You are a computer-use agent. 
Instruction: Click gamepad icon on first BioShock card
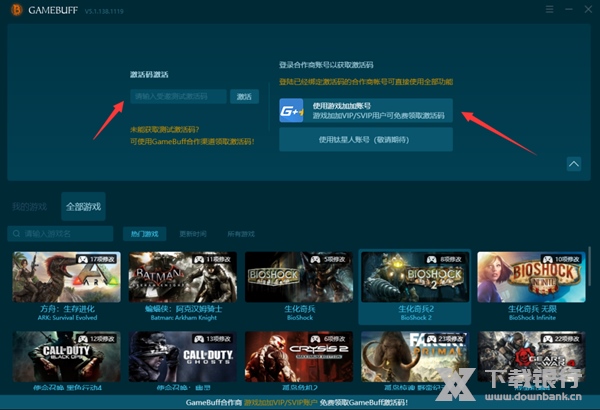tap(315, 260)
